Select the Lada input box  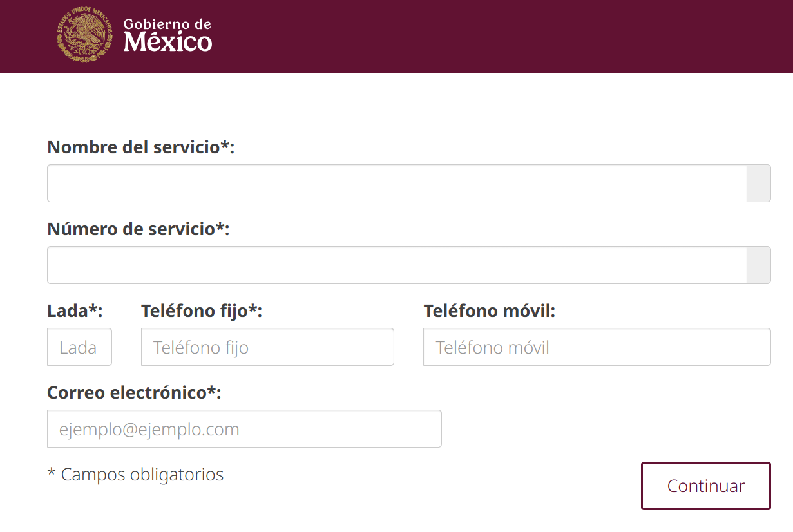tap(79, 347)
